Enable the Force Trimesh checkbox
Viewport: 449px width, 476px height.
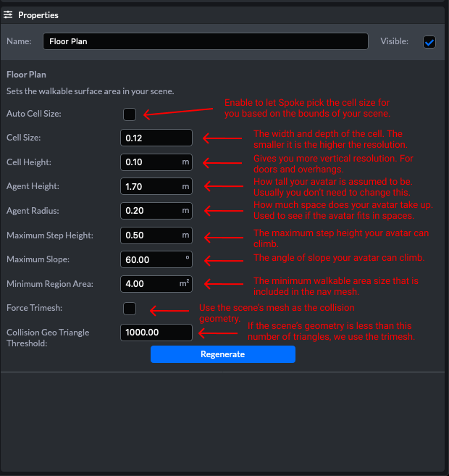(x=129, y=309)
